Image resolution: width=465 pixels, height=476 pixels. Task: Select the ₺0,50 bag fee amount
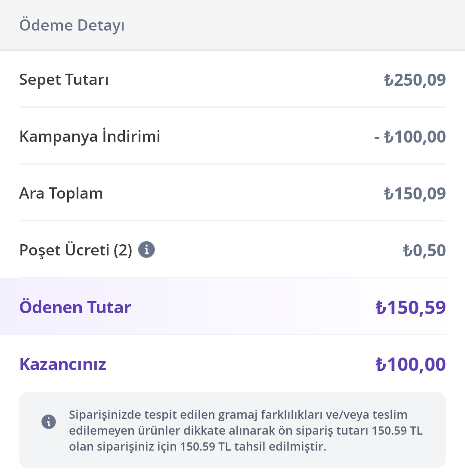pyautogui.click(x=425, y=250)
